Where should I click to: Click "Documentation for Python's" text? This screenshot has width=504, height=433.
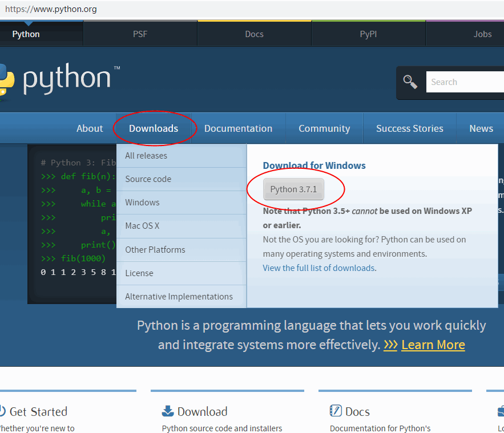pyautogui.click(x=380, y=428)
